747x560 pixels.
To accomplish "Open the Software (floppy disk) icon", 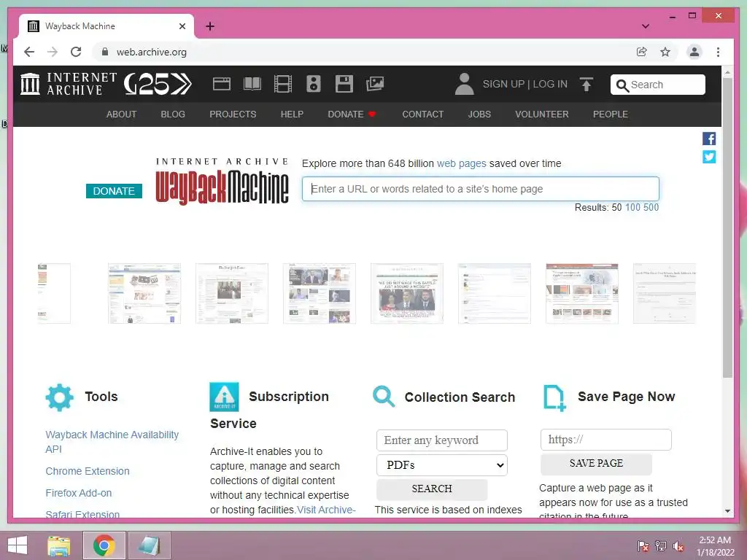I will coord(344,84).
